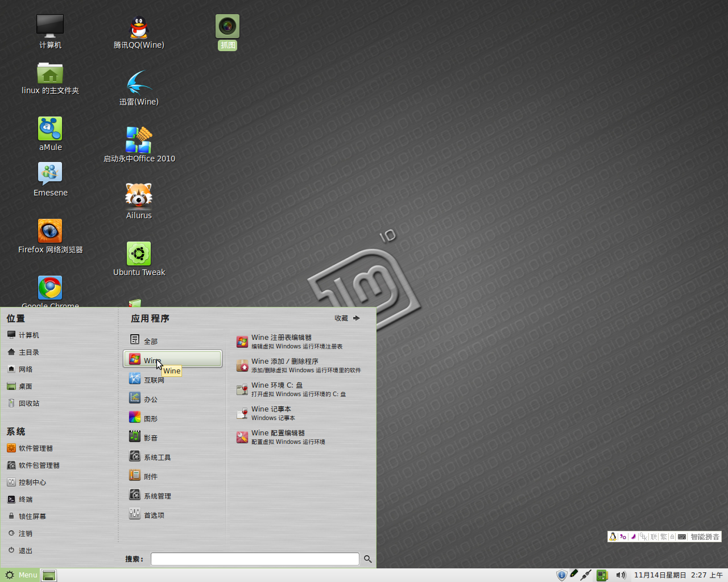The image size is (728, 582).
Task: Click the Tux penguin icon on IME bar
Action: [613, 537]
